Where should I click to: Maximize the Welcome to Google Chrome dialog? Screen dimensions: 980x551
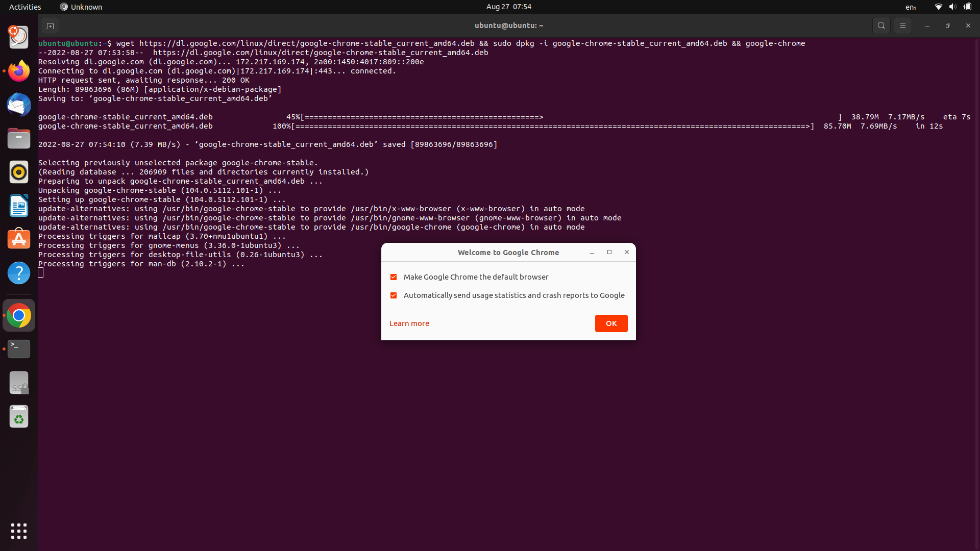pyautogui.click(x=609, y=253)
